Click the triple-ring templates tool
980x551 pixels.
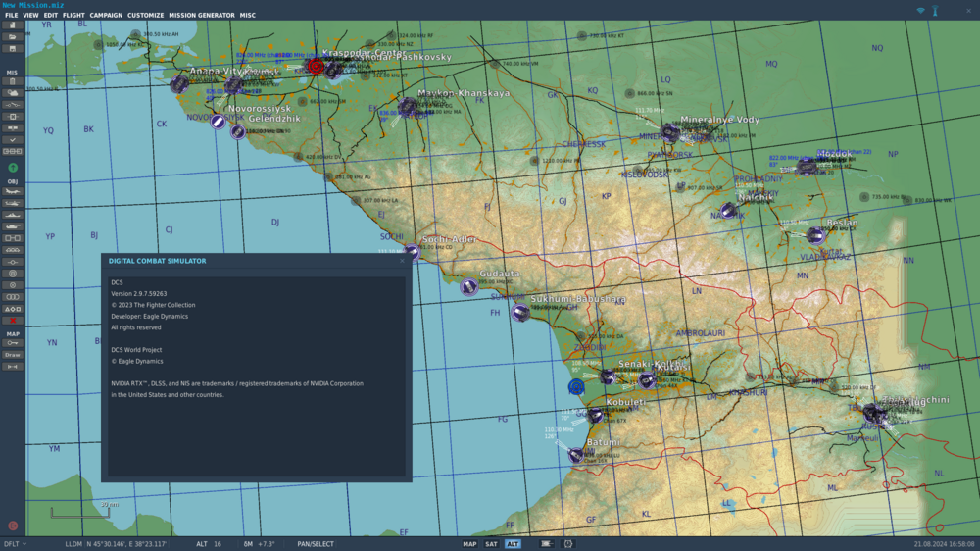(x=12, y=297)
